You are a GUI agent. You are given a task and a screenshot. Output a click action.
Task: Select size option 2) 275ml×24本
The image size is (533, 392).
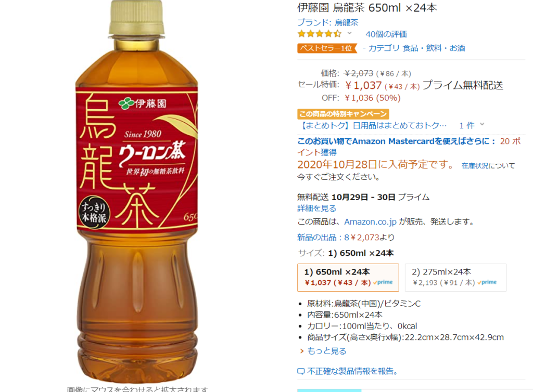coord(455,278)
